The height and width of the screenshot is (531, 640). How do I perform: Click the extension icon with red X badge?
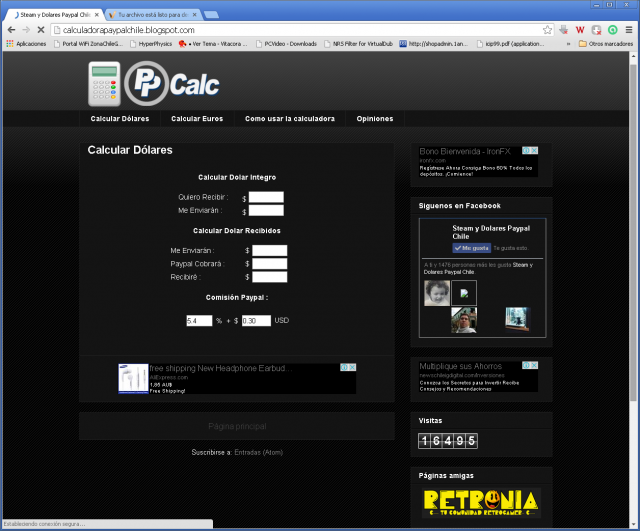pos(596,30)
